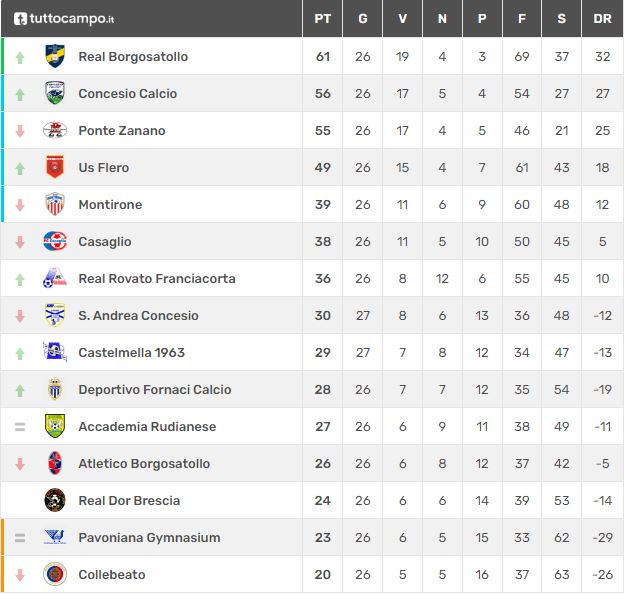Image resolution: width=625 pixels, height=594 pixels.
Task: Open the Ponte Zanano club logo
Action: click(x=55, y=130)
